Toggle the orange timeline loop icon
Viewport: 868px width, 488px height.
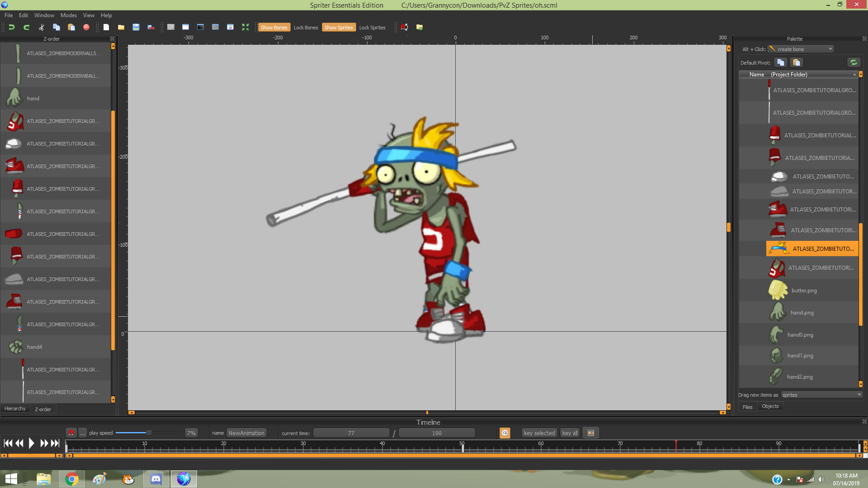click(x=505, y=433)
